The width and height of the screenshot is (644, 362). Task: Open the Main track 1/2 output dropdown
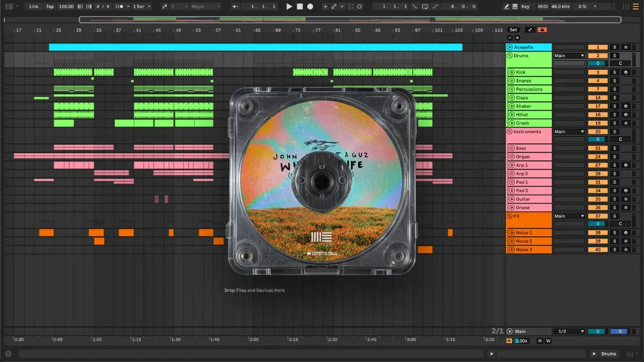click(x=570, y=331)
